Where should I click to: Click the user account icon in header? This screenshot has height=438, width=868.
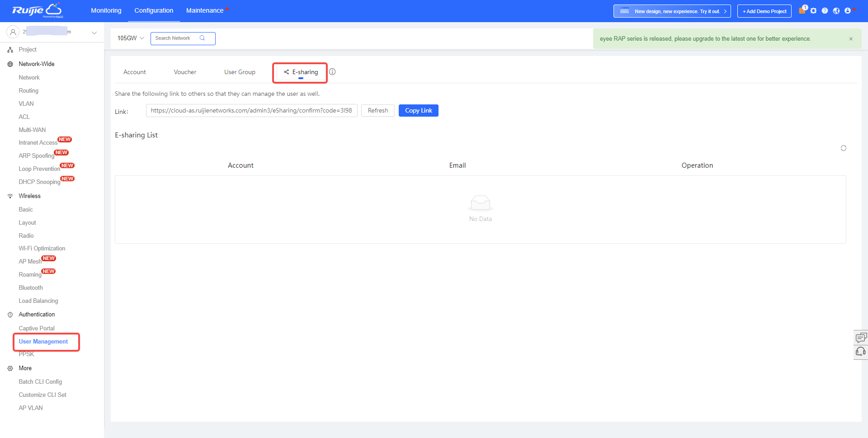pyautogui.click(x=848, y=11)
